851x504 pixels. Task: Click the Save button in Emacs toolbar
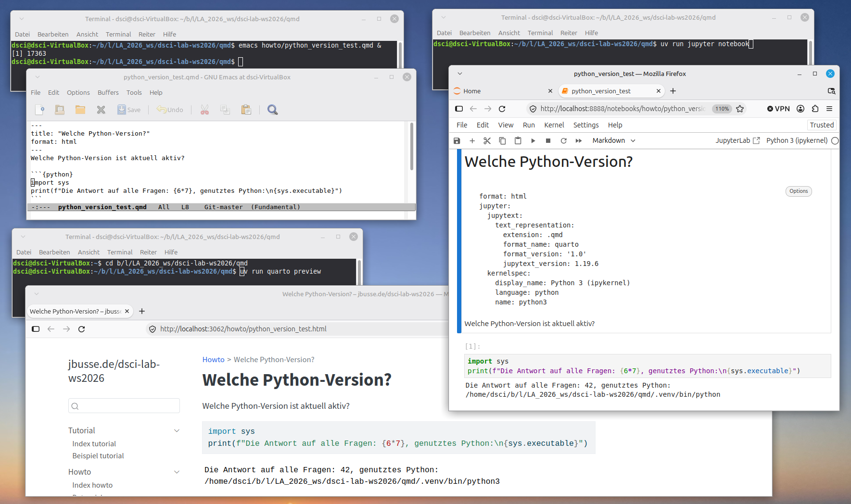[x=129, y=110]
